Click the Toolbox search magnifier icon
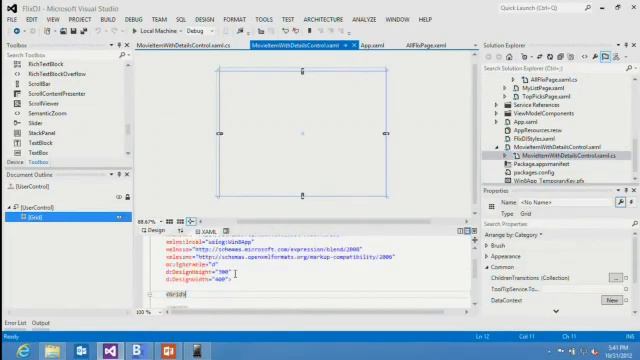The width and height of the screenshot is (640, 360). 122,55
